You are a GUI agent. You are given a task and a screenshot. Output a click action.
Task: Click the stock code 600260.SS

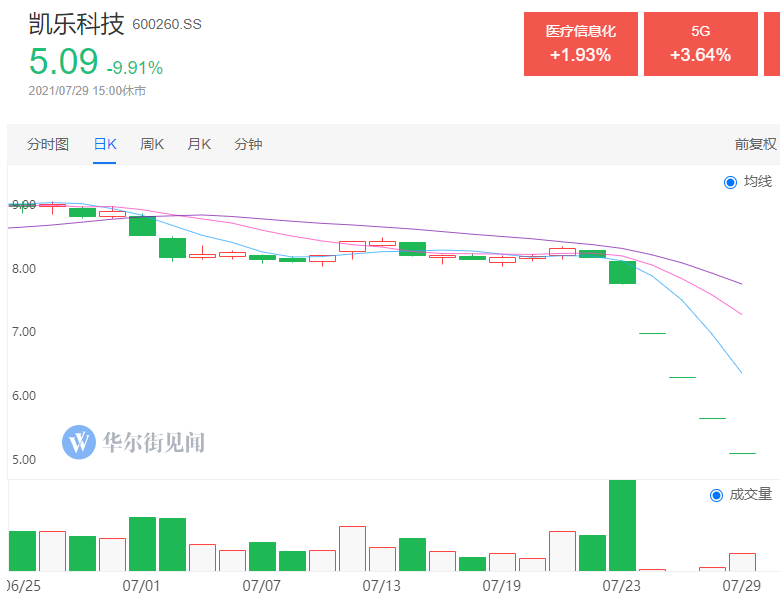167,24
